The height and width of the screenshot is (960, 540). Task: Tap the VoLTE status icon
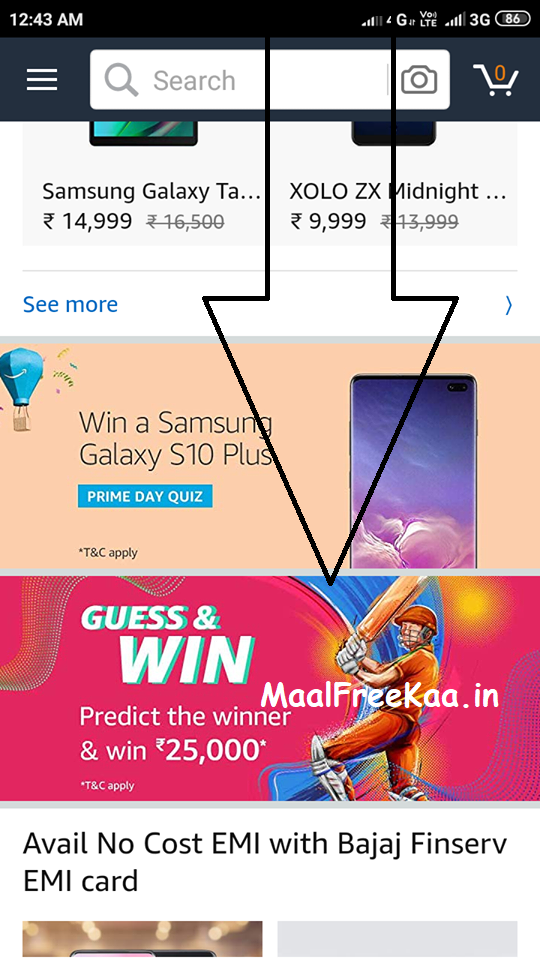(x=428, y=19)
